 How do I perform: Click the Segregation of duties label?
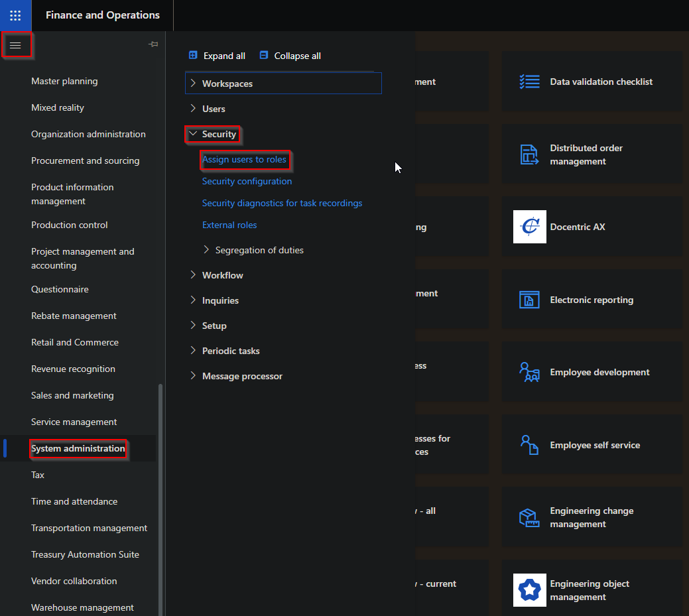pos(259,250)
